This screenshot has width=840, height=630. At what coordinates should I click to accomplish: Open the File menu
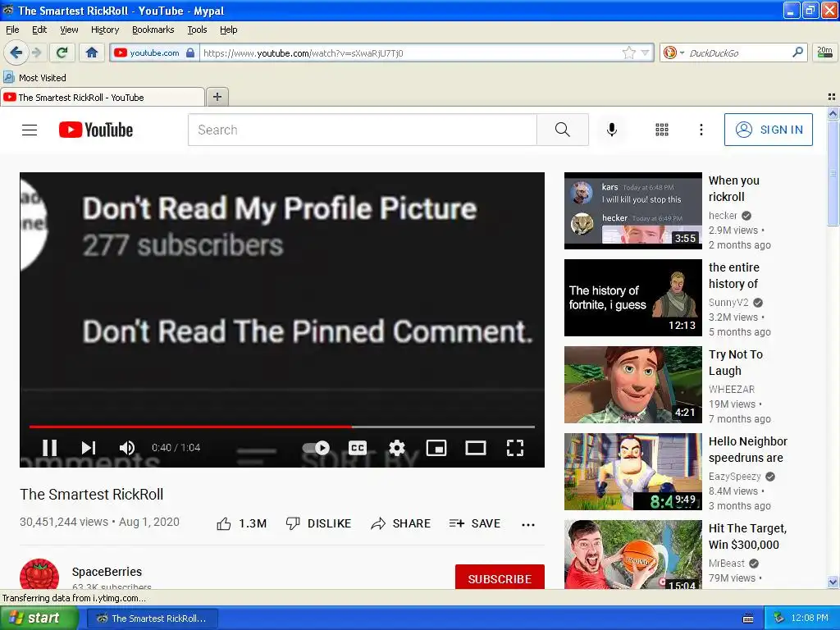coord(12,30)
